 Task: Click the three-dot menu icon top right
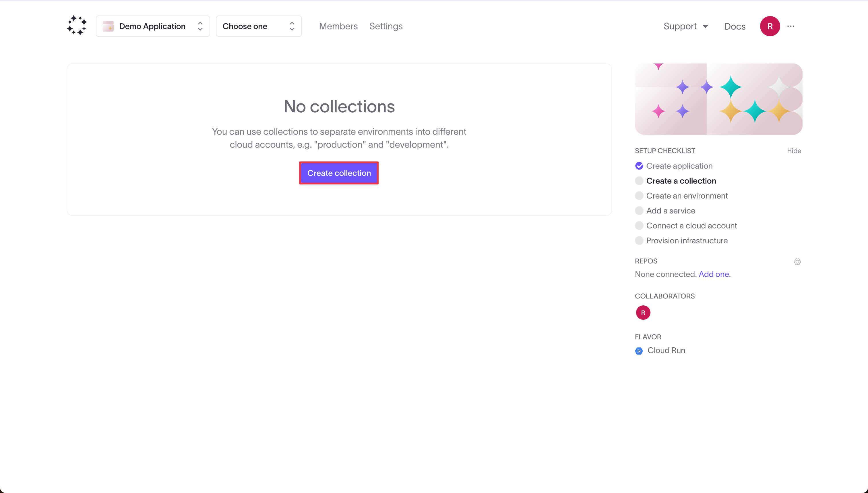point(790,26)
